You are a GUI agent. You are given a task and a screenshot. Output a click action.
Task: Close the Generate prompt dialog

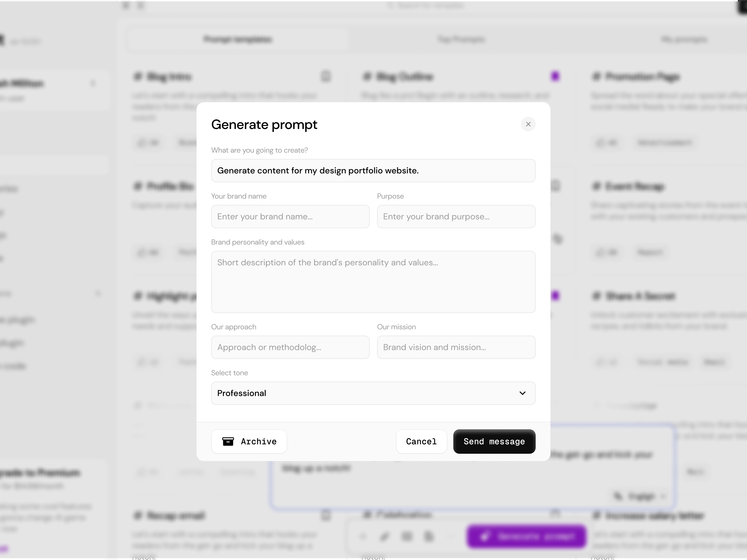(529, 124)
